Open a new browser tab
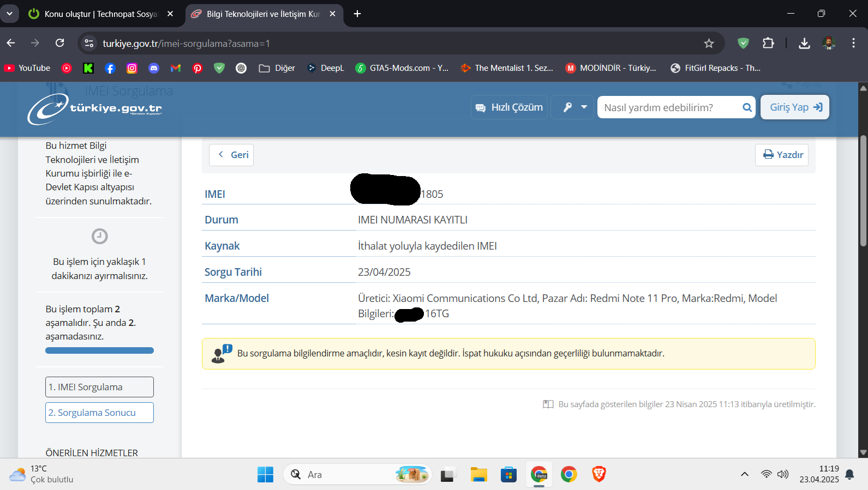Screen dimensions: 868x490 357,14
